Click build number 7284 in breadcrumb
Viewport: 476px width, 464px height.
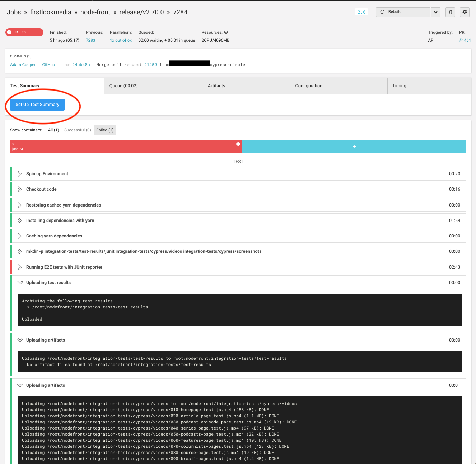click(180, 12)
